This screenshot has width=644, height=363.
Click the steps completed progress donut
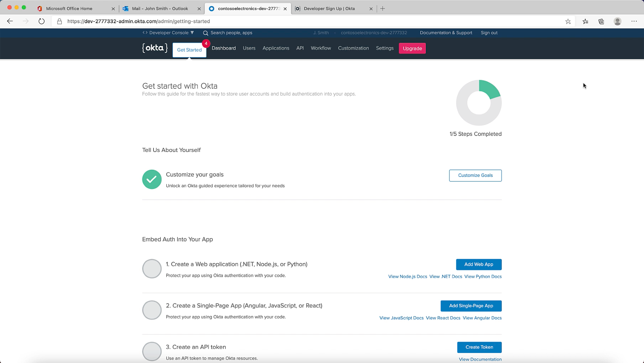(479, 103)
